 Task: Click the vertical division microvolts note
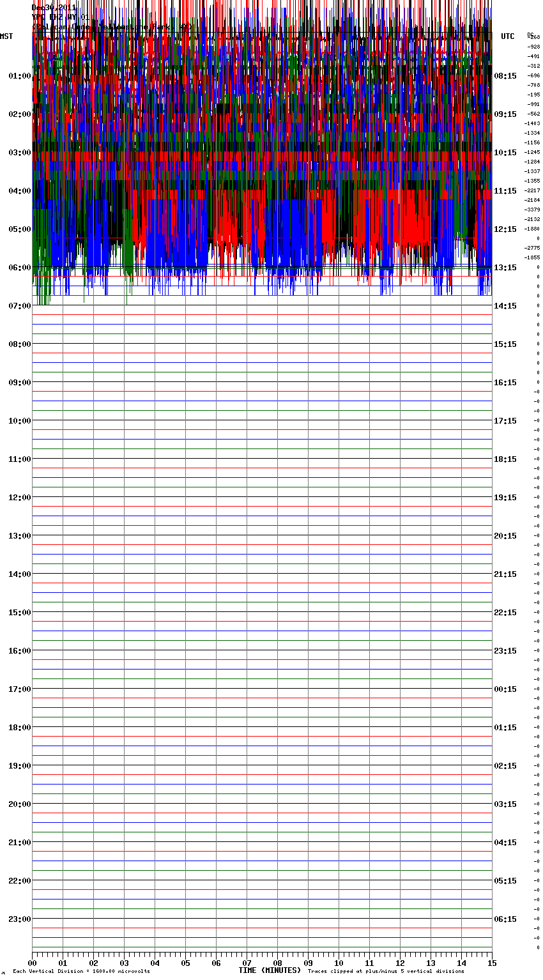[x=81, y=971]
